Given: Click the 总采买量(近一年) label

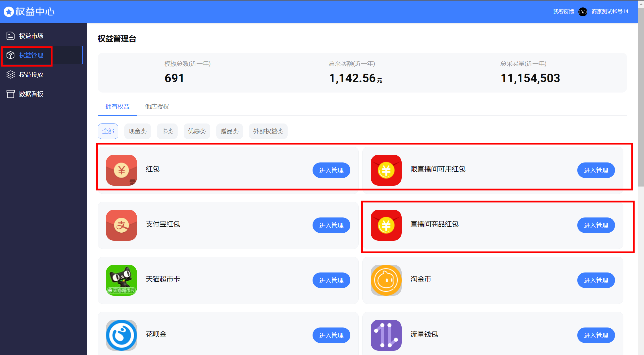Looking at the screenshot, I should pos(523,64).
